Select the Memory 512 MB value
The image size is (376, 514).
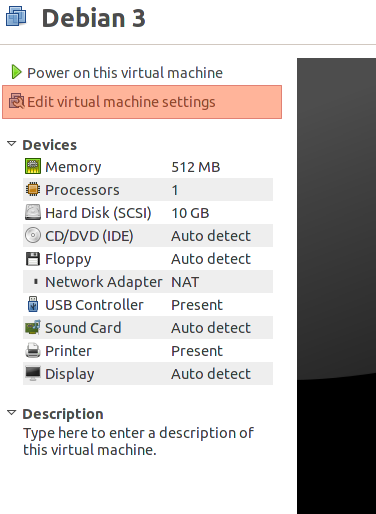[196, 167]
